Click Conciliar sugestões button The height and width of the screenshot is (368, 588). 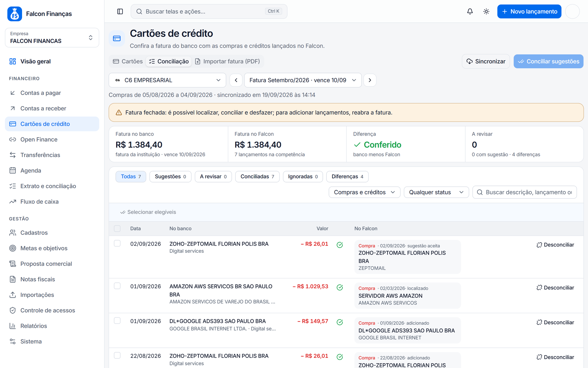(x=548, y=61)
